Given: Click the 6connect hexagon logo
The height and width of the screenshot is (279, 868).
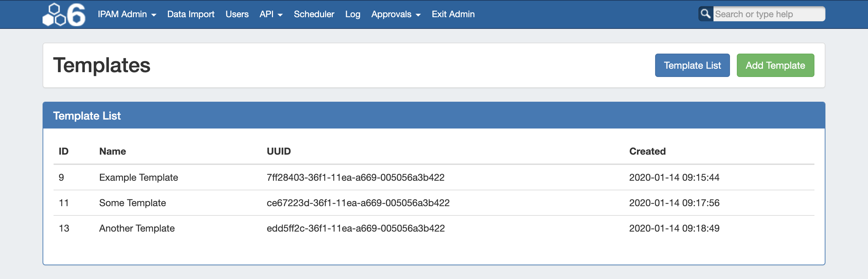Looking at the screenshot, I should 64,14.
